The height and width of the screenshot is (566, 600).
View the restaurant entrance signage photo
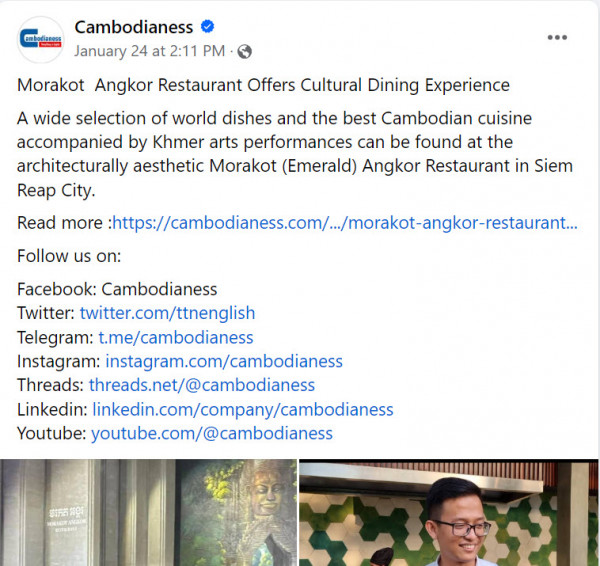tap(148, 512)
